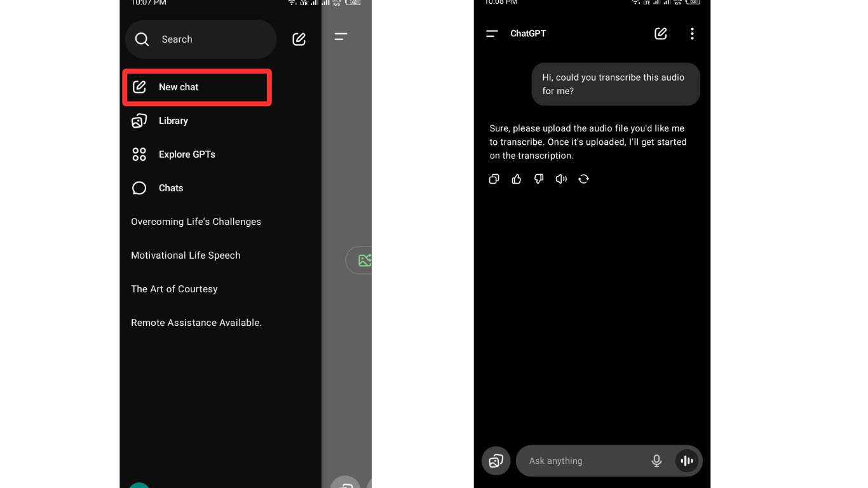
Task: Tap the Ask anything message field
Action: [x=581, y=461]
